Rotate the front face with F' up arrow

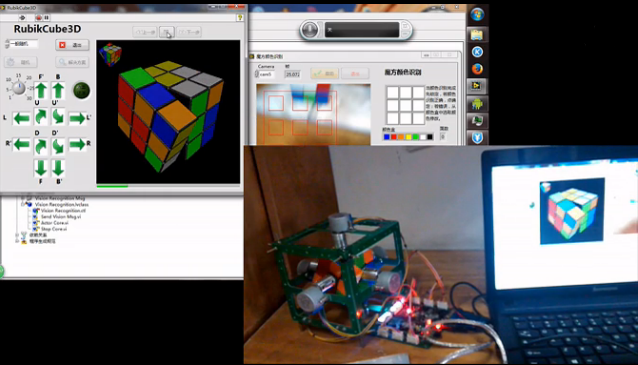41,90
